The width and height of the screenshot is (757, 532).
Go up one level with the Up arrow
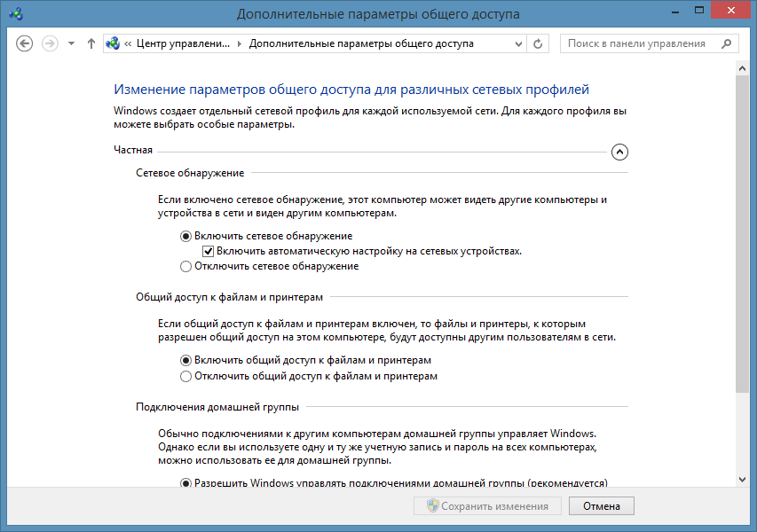(x=91, y=44)
